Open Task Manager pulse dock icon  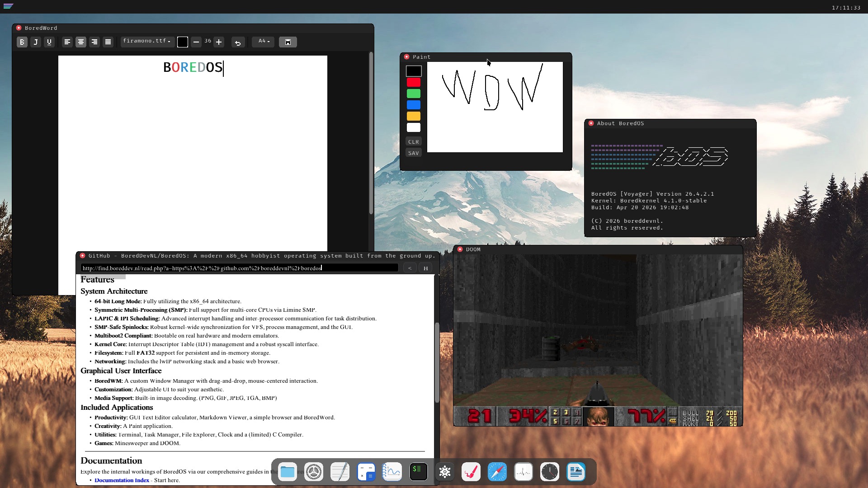pyautogui.click(x=524, y=472)
